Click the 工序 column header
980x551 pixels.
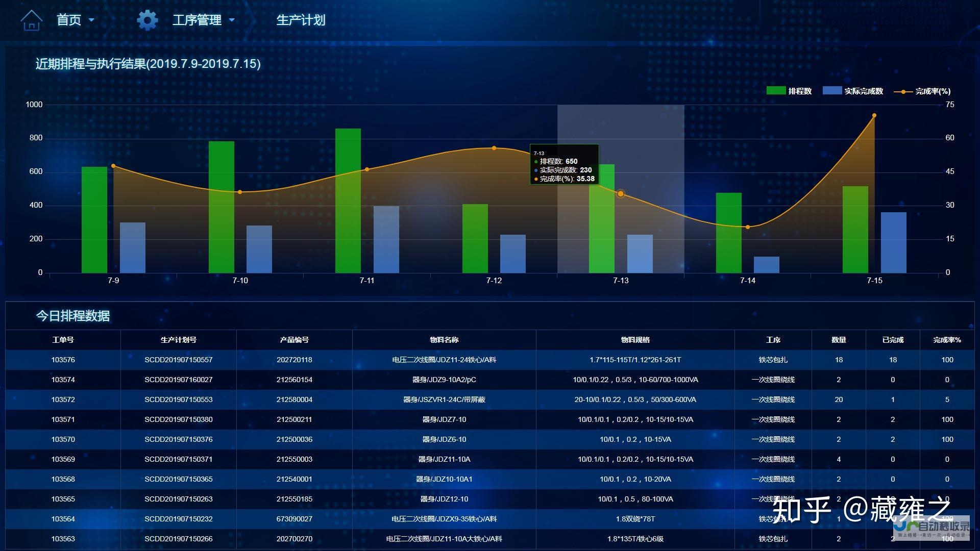click(x=773, y=340)
